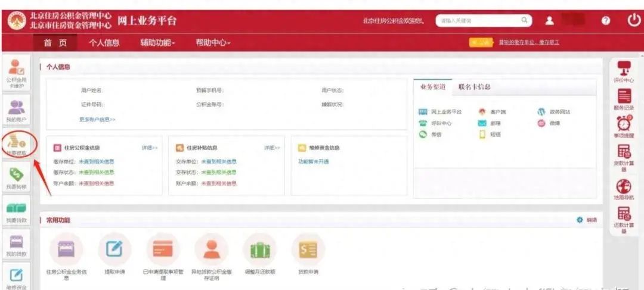This screenshot has width=644, height=290.
Task: Open 个人信息 menu item
Action: click(x=104, y=43)
